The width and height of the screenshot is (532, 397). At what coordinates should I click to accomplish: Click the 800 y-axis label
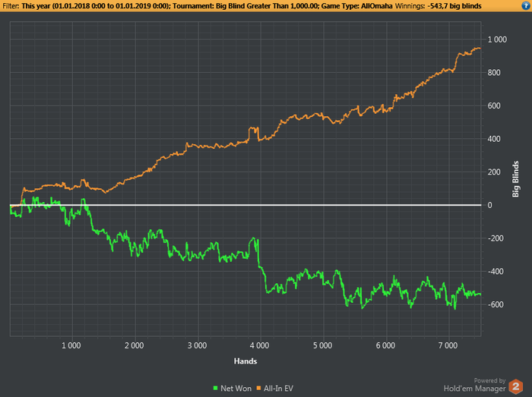point(494,72)
